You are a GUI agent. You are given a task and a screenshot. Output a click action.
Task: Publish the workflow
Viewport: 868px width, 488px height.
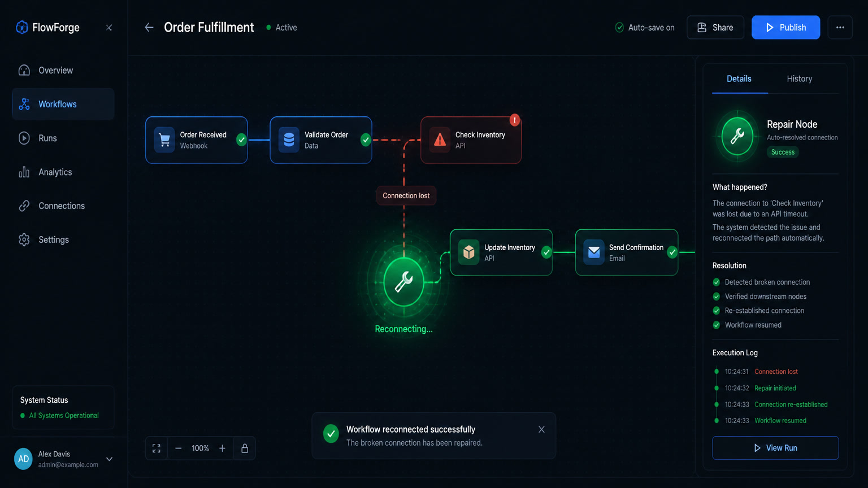(x=785, y=27)
